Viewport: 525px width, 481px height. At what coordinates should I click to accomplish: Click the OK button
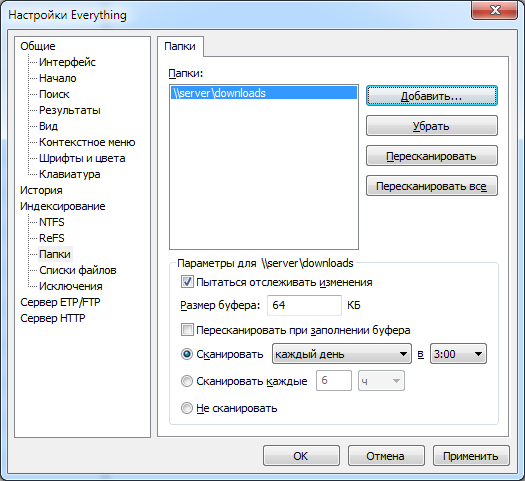pyautogui.click(x=301, y=456)
